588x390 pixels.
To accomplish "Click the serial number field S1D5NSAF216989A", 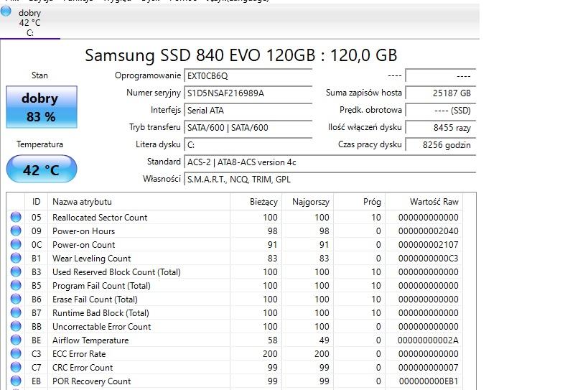I will point(248,93).
